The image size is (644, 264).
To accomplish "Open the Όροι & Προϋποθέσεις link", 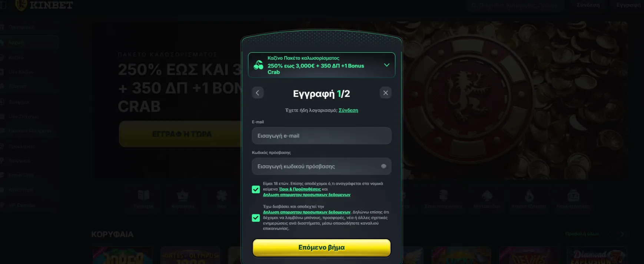I will (300, 189).
